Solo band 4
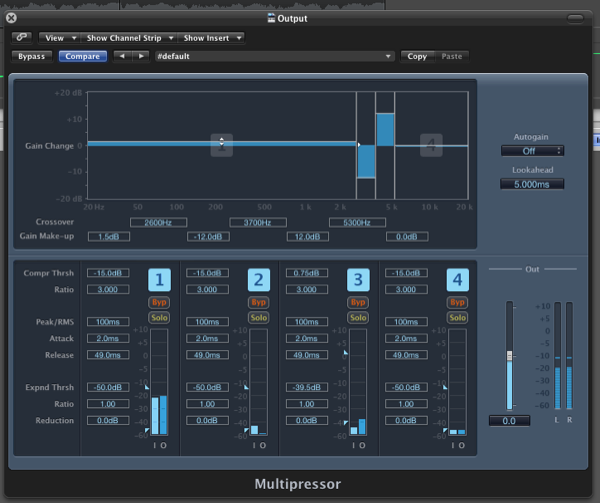600x503 pixels. pyautogui.click(x=458, y=317)
